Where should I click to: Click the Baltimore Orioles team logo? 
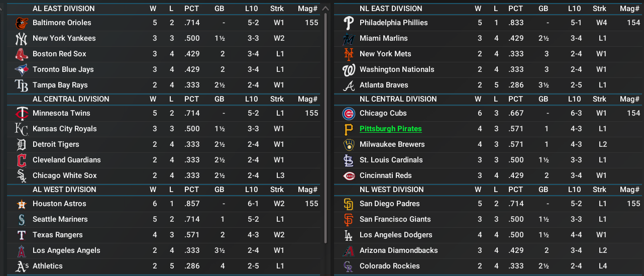coord(22,23)
